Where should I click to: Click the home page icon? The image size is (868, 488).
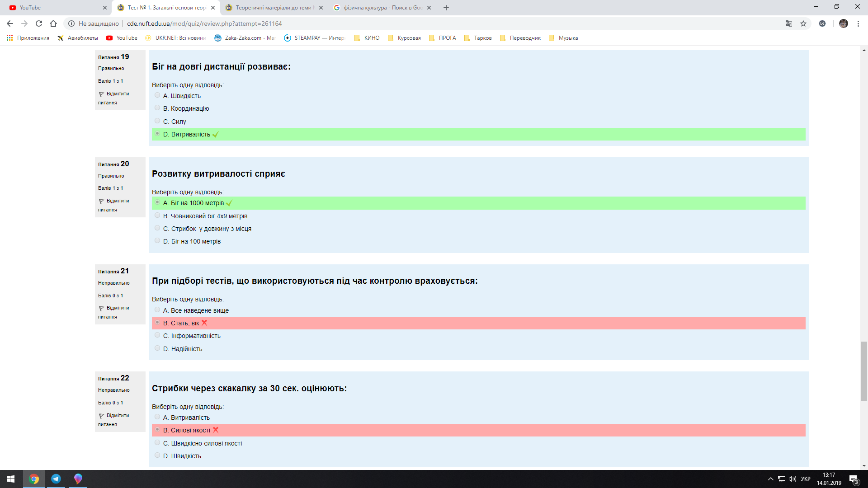click(x=53, y=23)
